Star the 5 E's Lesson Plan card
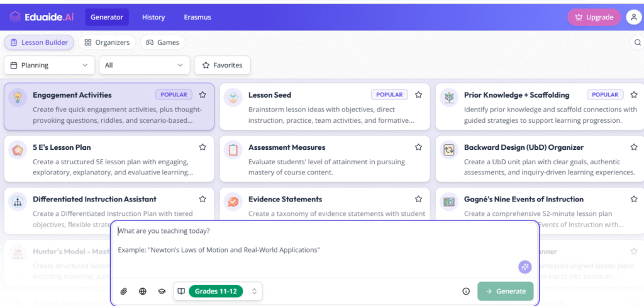 pos(203,147)
